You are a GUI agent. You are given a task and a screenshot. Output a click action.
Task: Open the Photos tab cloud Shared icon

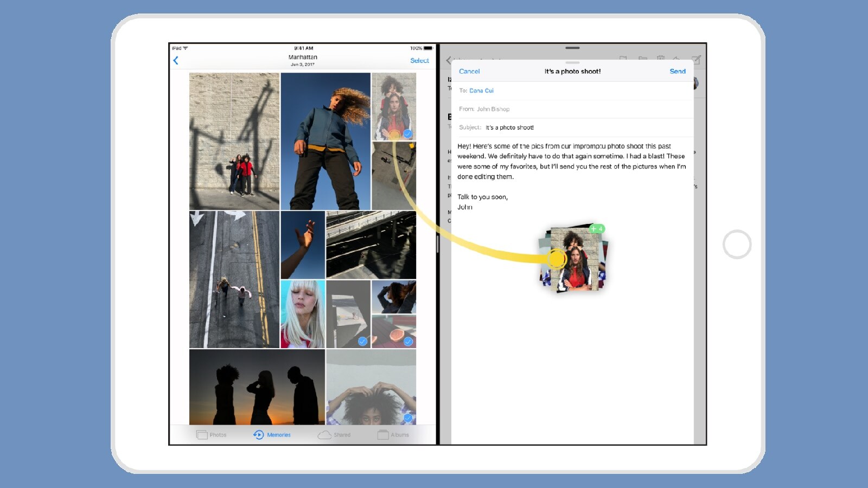[325, 434]
